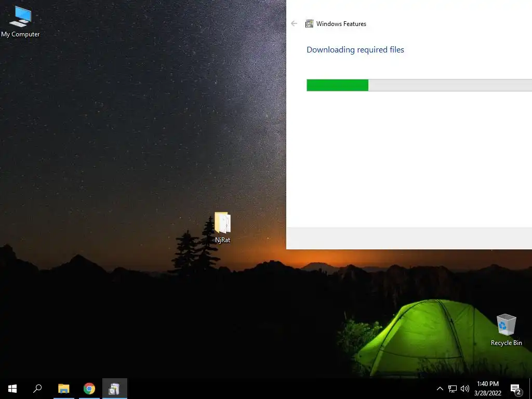Open taskbar search magnifier

pyautogui.click(x=37, y=389)
